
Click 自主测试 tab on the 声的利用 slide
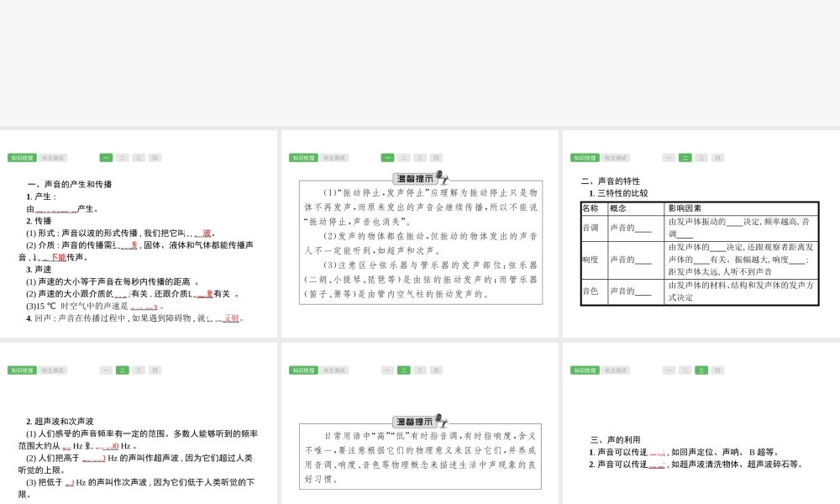tap(616, 370)
